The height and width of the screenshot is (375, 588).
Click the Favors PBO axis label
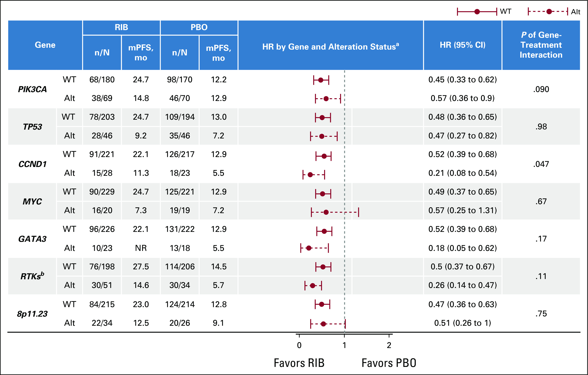coord(389,363)
